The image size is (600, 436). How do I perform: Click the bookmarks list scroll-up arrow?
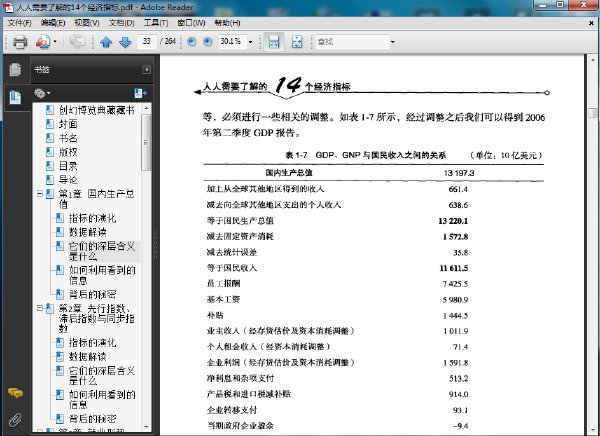tap(146, 108)
